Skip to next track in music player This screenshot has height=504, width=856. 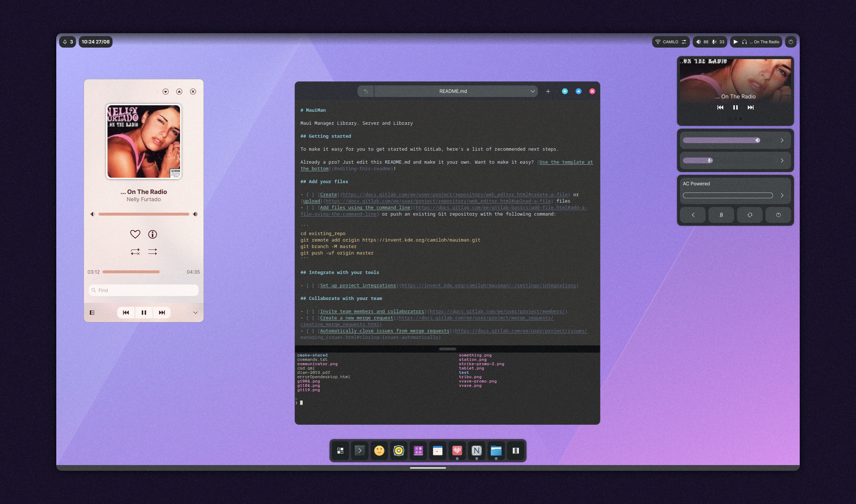162,313
